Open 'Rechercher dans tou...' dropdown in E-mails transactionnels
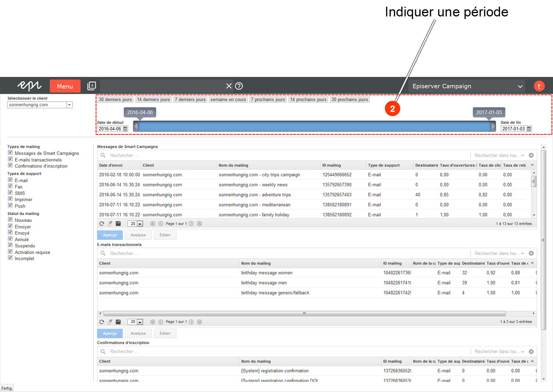The height and width of the screenshot is (392, 553). 499,253
